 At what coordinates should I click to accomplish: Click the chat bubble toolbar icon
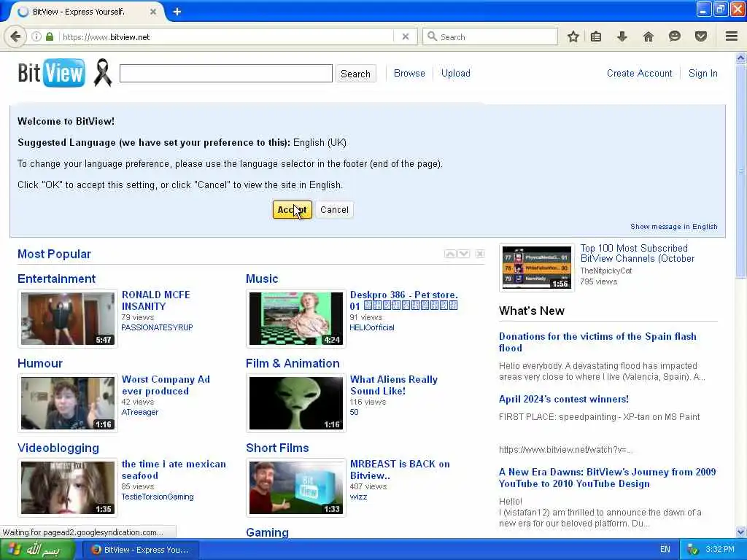(674, 36)
